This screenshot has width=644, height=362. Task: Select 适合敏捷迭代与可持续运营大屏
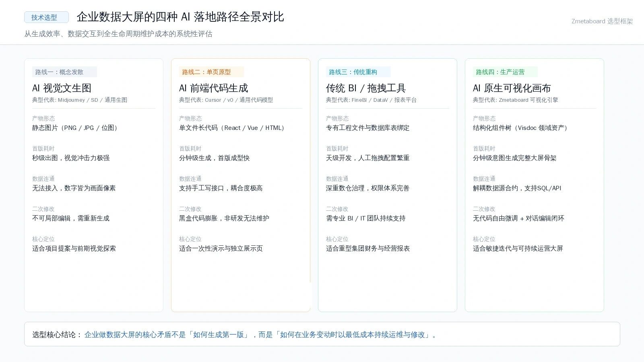click(x=518, y=249)
